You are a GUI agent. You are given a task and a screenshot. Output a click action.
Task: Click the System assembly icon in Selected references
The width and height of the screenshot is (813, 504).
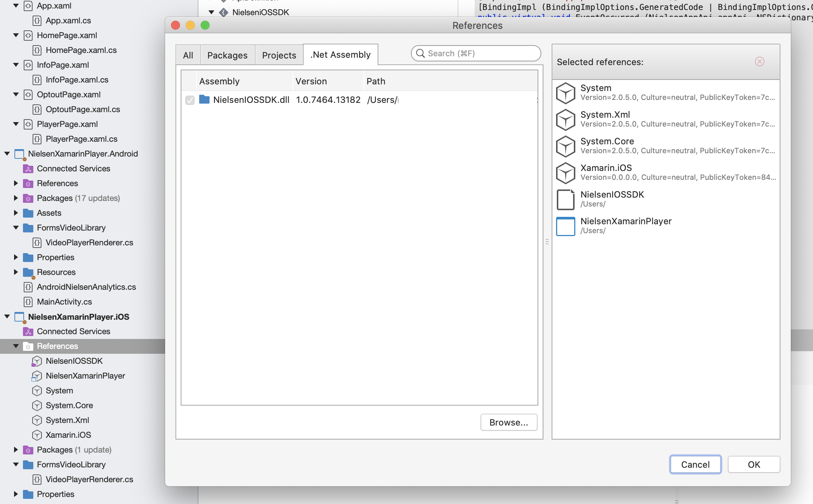click(566, 93)
